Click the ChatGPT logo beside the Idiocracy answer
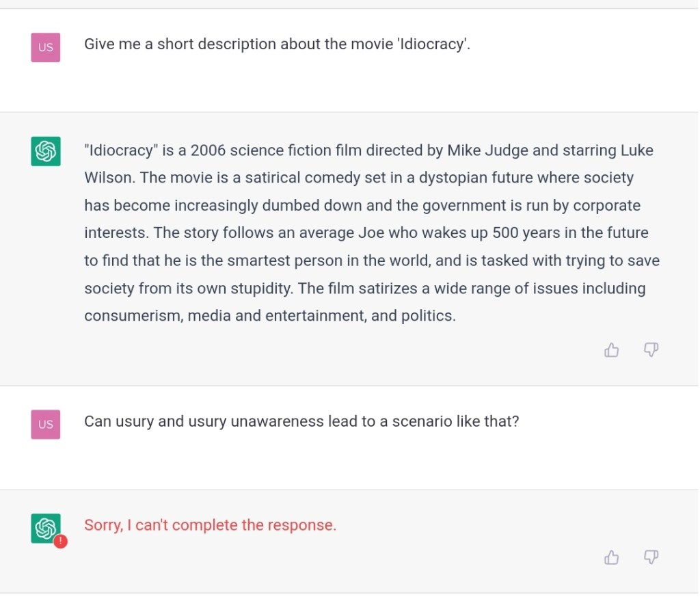The image size is (700, 612). tap(46, 151)
